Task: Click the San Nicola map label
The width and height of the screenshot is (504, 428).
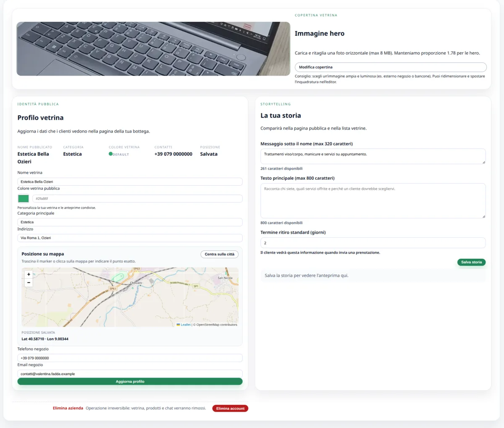Action: coord(225,278)
